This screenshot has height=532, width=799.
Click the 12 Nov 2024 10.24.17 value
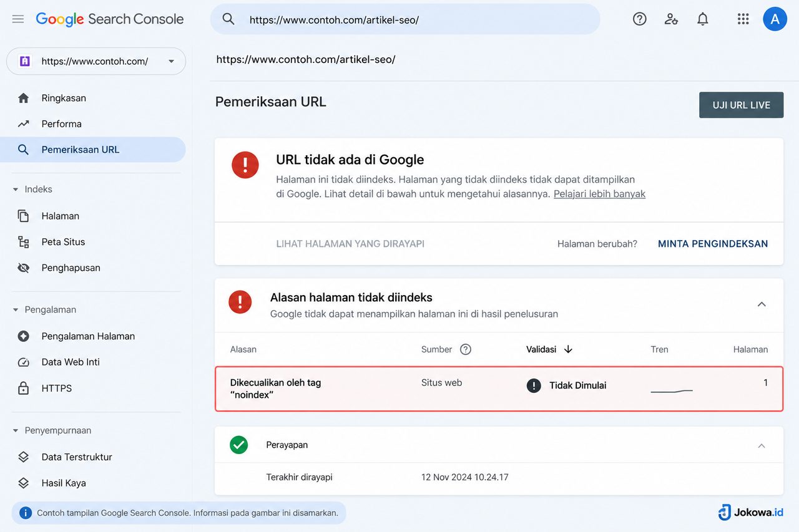pyautogui.click(x=465, y=477)
